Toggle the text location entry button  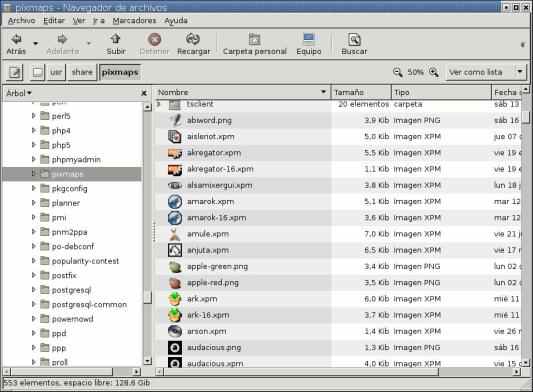pos(15,72)
